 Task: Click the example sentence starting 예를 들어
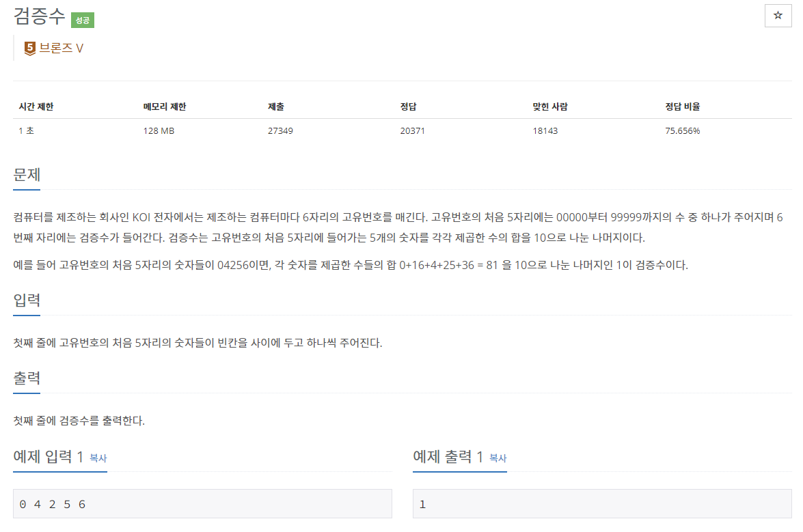351,265
